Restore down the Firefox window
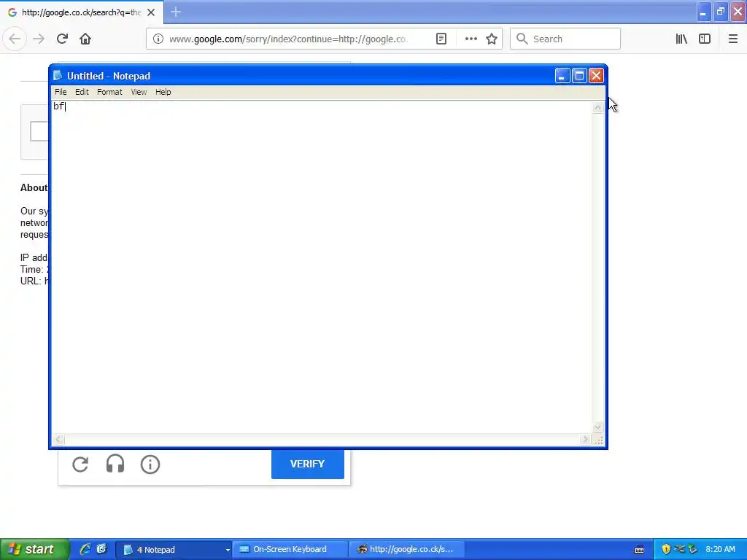This screenshot has height=560, width=747. point(721,12)
